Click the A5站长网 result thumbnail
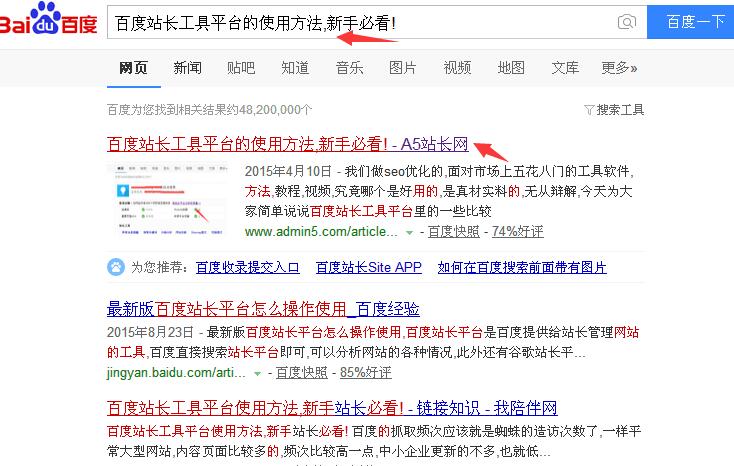 pos(170,200)
